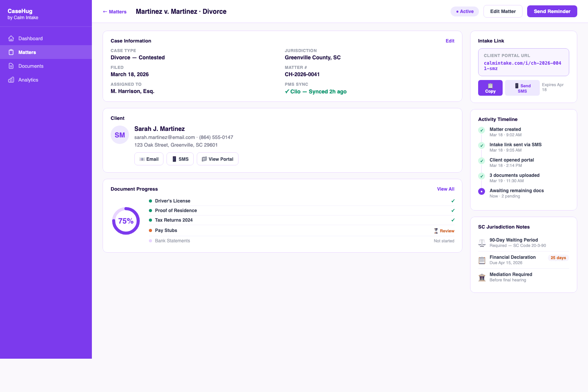Image resolution: width=588 pixels, height=392 pixels.
Task: Edit the Case Information section
Action: pos(450,41)
